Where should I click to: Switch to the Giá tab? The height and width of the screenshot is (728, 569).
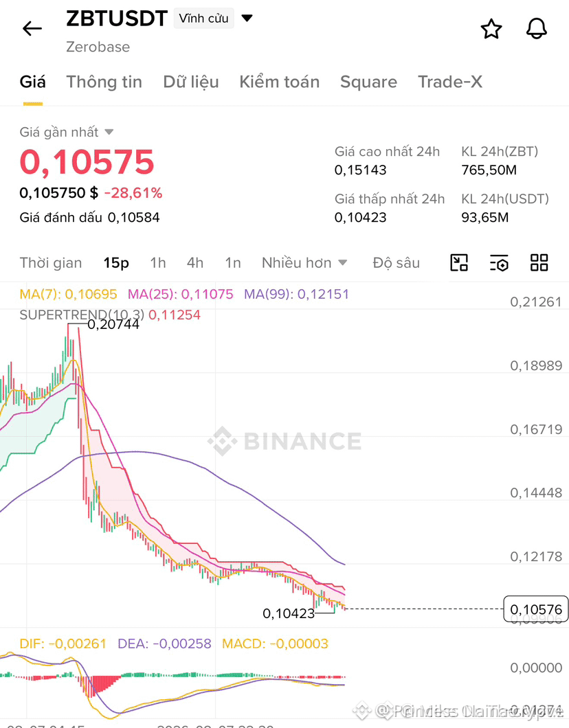coord(32,82)
